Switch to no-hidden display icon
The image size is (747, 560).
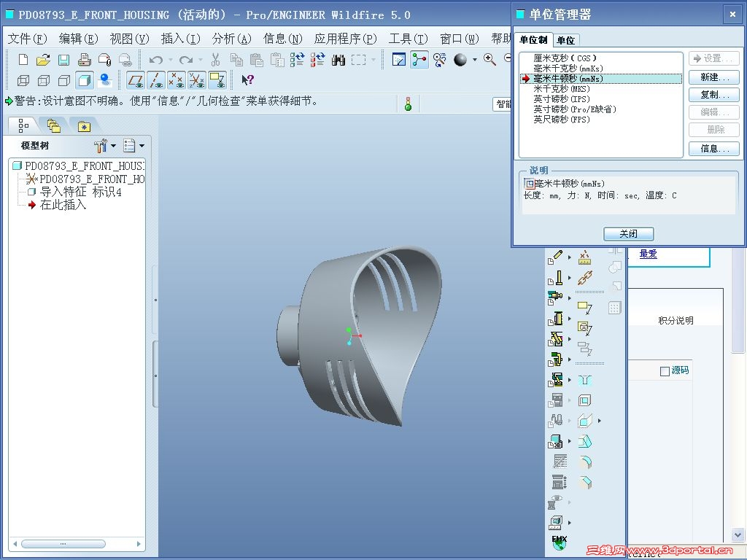coord(64,80)
